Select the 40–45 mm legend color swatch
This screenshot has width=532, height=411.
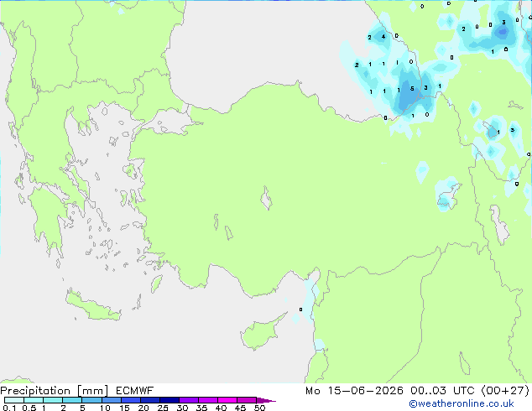click(x=227, y=400)
